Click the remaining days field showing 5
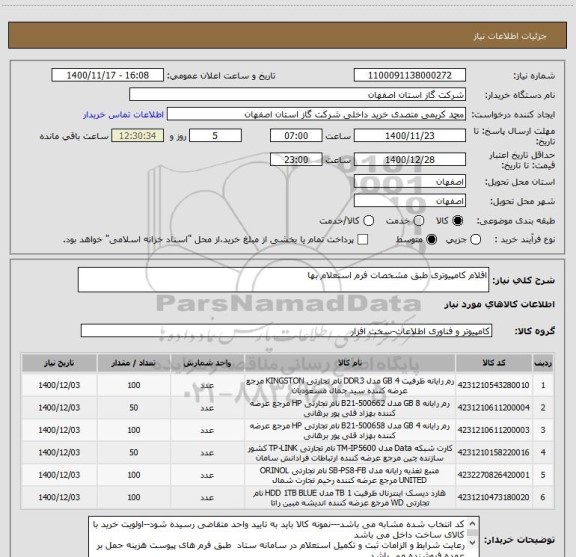The image size is (576, 557). (x=215, y=136)
